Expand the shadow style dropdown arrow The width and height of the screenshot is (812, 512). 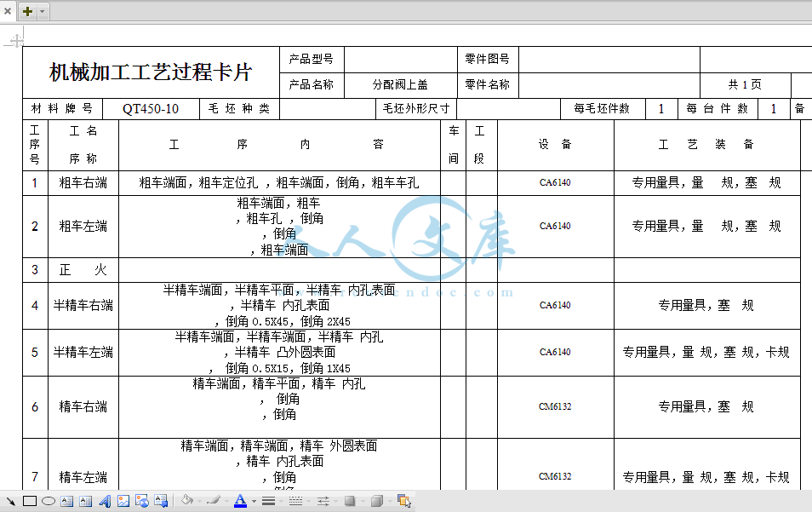(x=363, y=501)
